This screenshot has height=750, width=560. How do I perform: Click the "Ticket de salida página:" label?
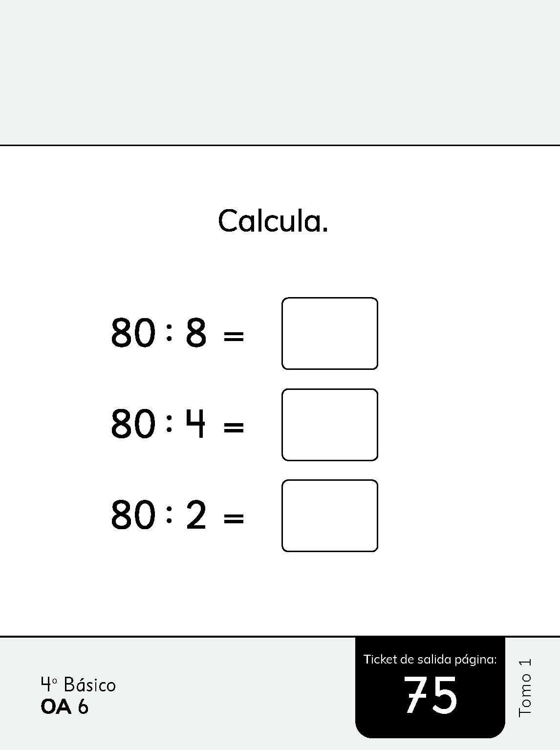430,660
